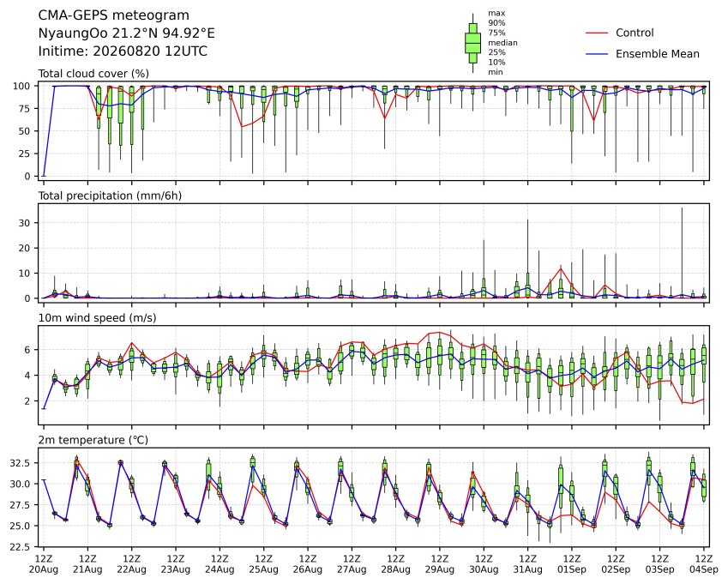Click the CMA-GEPS meteogram title
Image resolution: width=728 pixels, height=584 pixels.
114,15
